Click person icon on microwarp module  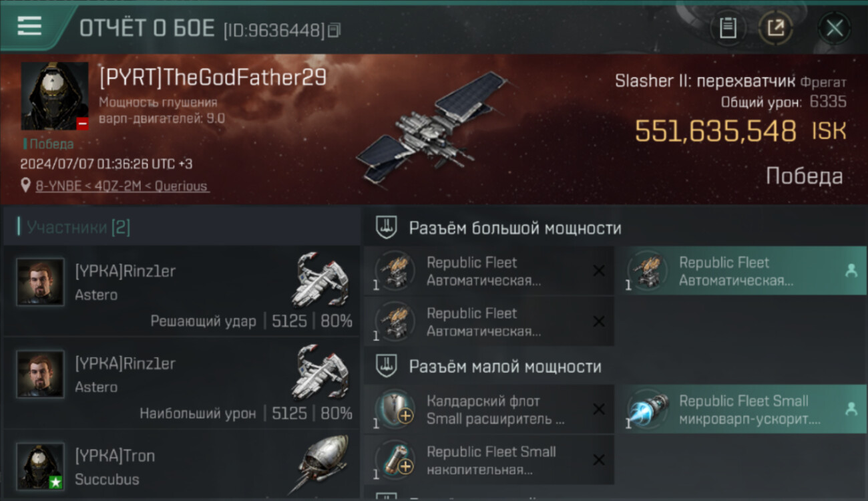tap(851, 409)
